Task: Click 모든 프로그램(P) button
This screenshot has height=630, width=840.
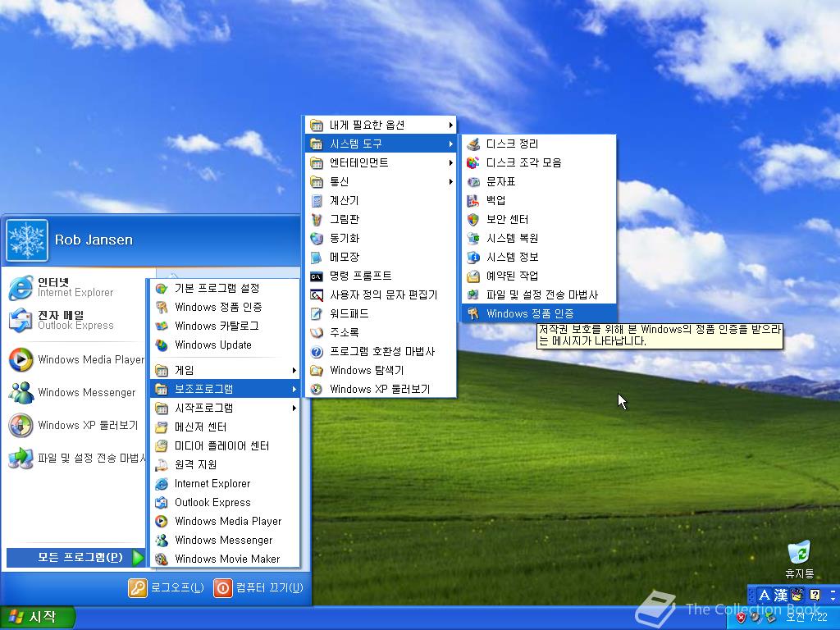Action: pyautogui.click(x=76, y=558)
